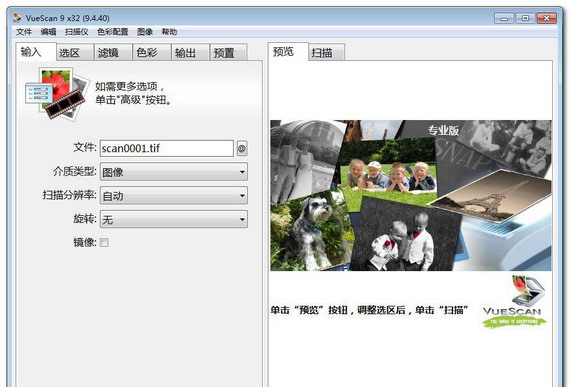
Task: Click the 扫描分辨率: label
Action: click(70, 195)
